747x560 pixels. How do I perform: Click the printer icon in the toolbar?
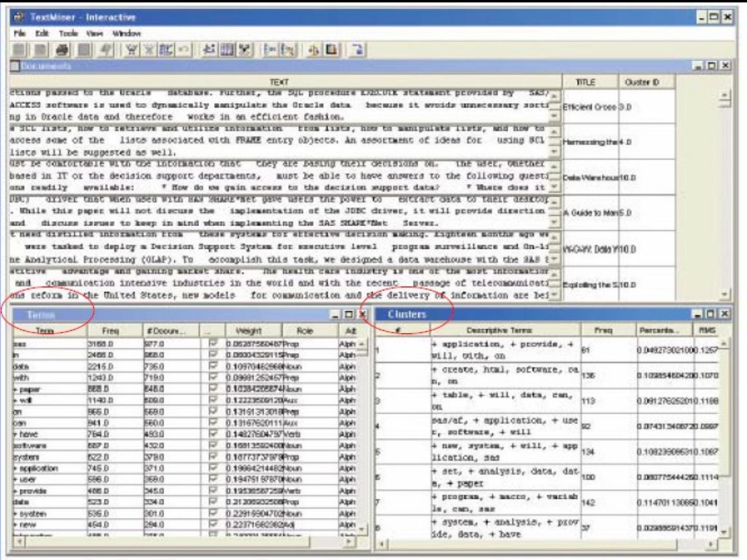click(x=62, y=50)
